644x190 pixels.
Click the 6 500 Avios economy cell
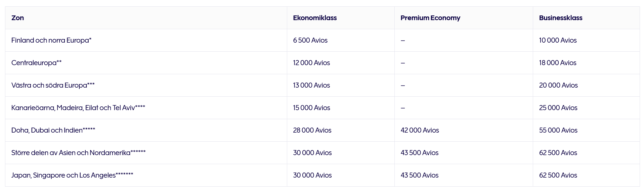(310, 40)
